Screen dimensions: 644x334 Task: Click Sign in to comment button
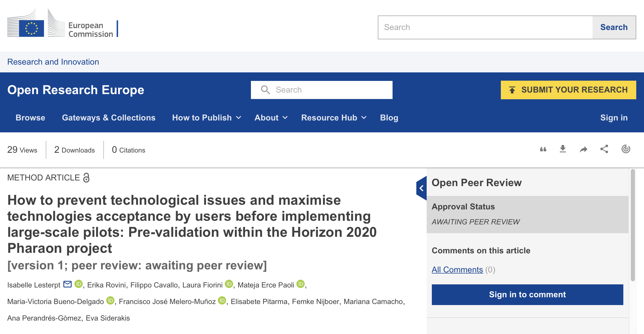527,295
